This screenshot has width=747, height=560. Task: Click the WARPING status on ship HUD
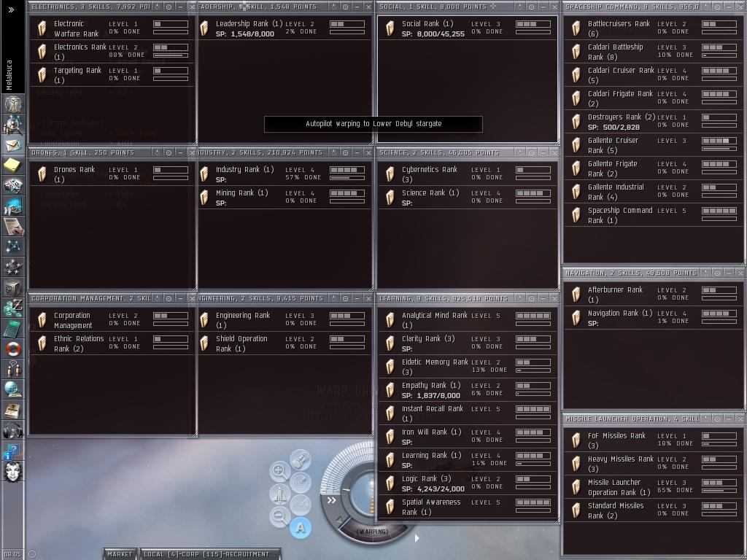(x=373, y=532)
